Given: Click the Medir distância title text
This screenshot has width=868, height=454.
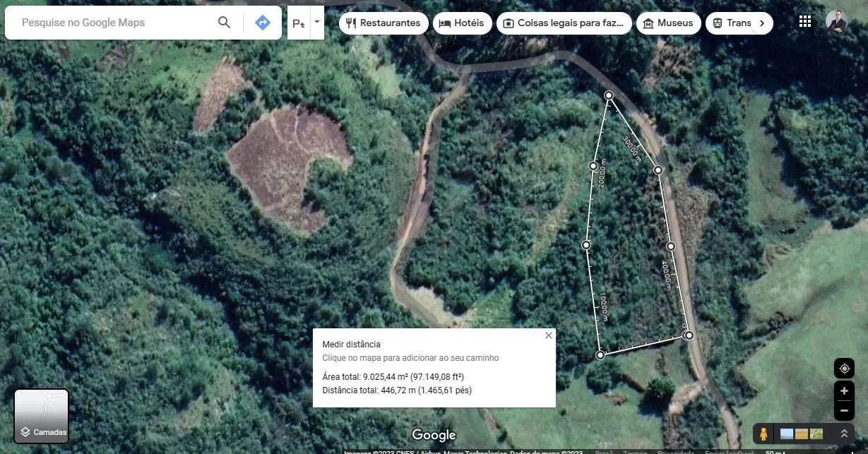Looking at the screenshot, I should tap(351, 345).
